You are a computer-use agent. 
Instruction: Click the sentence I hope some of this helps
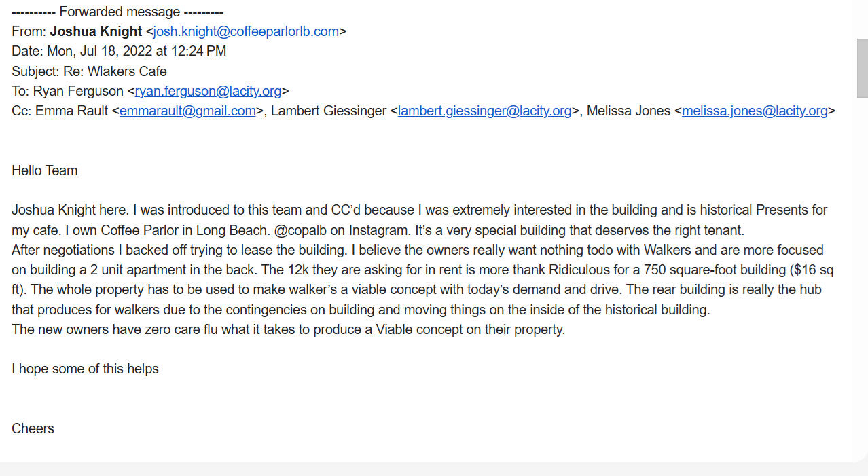coord(85,369)
